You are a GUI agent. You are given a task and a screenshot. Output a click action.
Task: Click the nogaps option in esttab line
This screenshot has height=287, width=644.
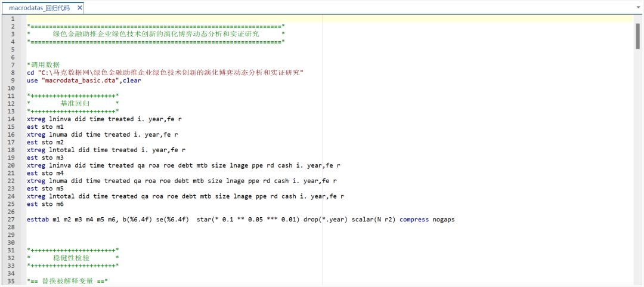click(443, 220)
